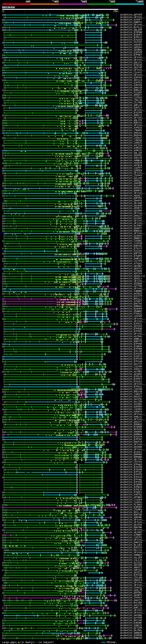
Task: Select hit UniRef100_Q00TR5
Action: tap(131, 618)
